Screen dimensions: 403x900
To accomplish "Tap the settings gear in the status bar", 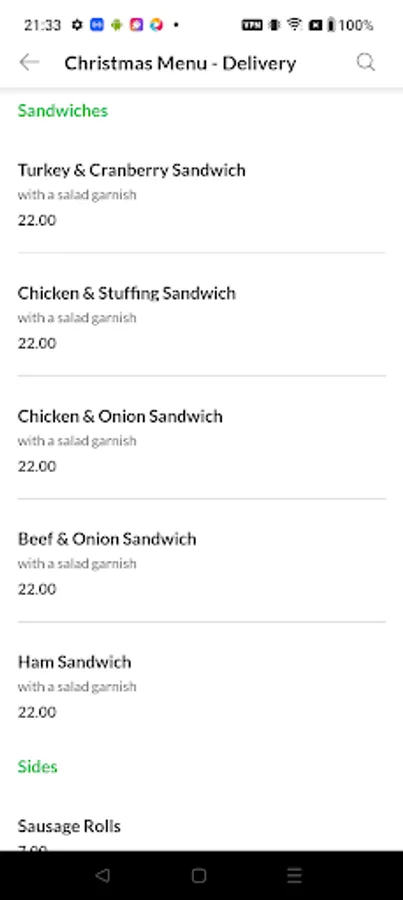I will coord(77,25).
